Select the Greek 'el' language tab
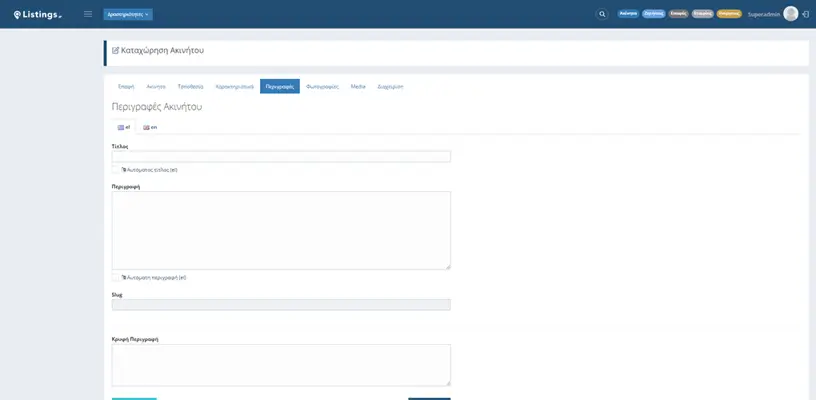816x400 pixels. pyautogui.click(x=124, y=127)
